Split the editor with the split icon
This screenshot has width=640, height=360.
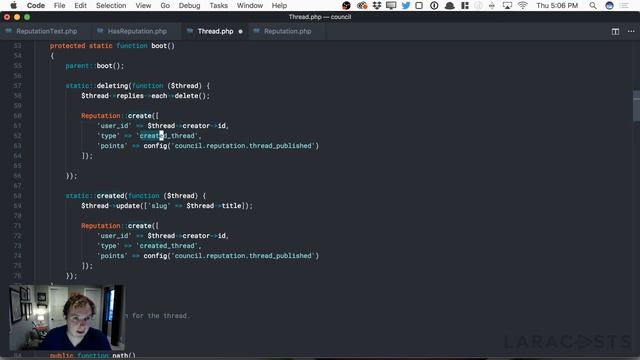tap(616, 31)
